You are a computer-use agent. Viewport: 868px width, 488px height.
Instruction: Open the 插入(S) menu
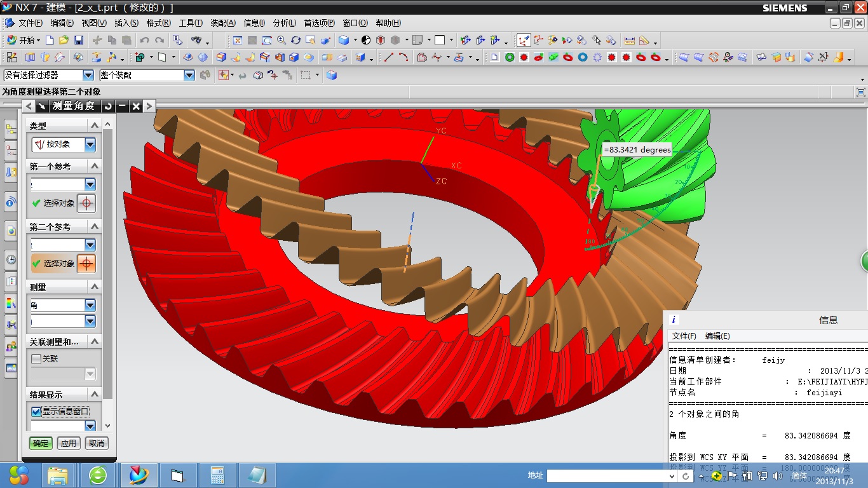click(126, 23)
